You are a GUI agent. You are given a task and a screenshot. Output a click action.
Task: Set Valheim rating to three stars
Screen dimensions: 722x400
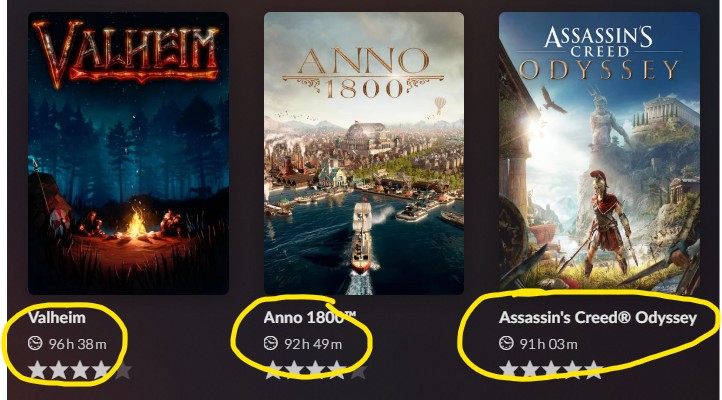click(80, 371)
